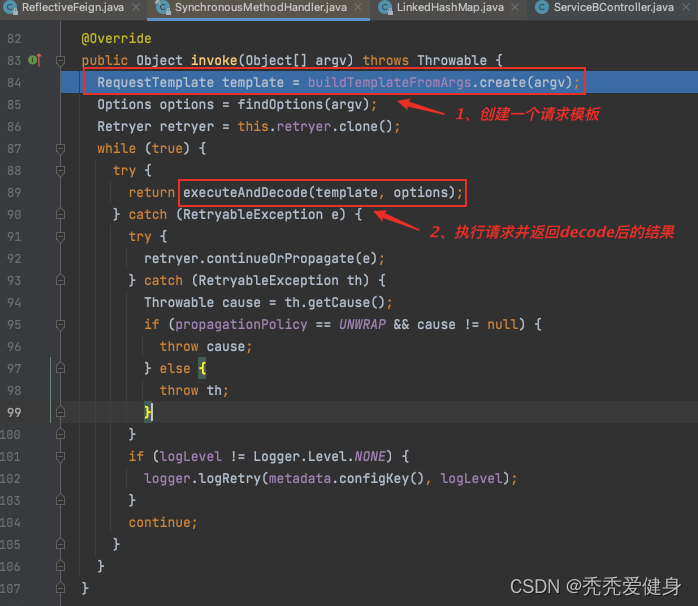Toggle the fold end marker on line 100

pos(61,435)
